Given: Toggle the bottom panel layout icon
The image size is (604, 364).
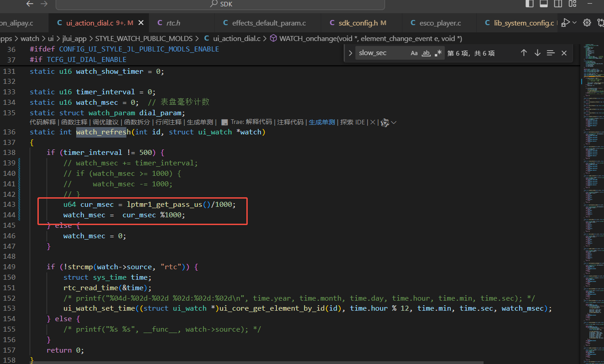Looking at the screenshot, I should coord(544,4).
